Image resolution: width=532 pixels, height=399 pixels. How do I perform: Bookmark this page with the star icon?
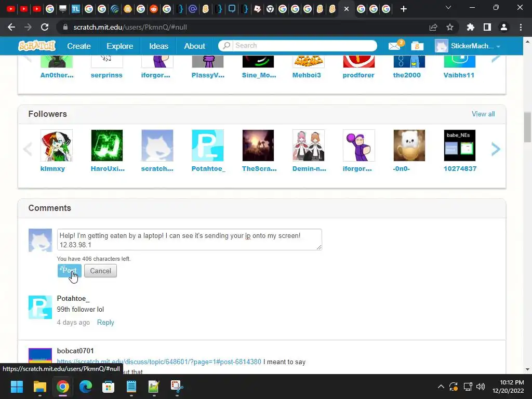(450, 27)
